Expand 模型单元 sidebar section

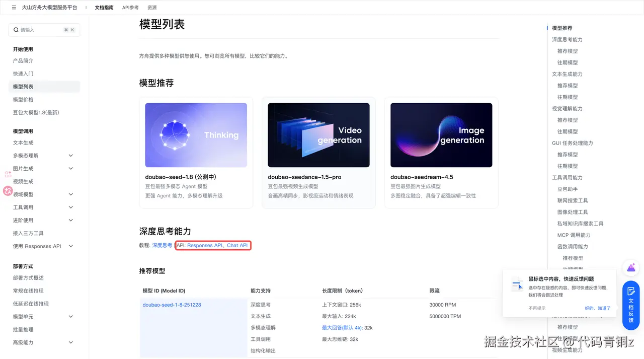70,317
